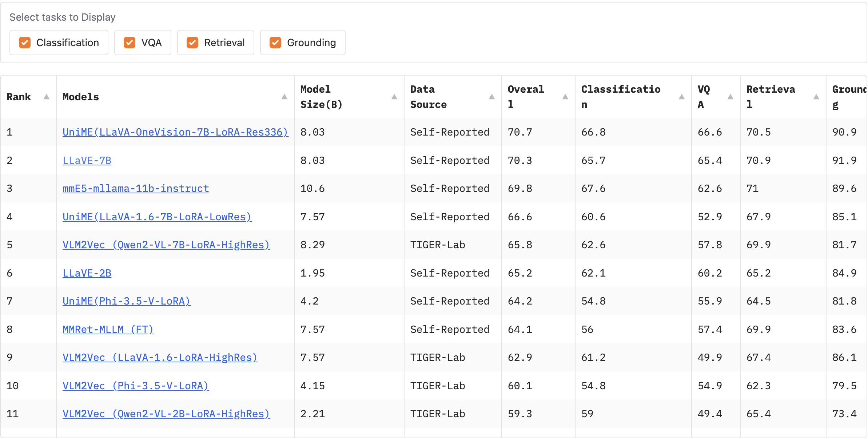Viewport: 868px width, 439px height.
Task: Click the Model Size(B) sort arrow
Action: coord(394,97)
